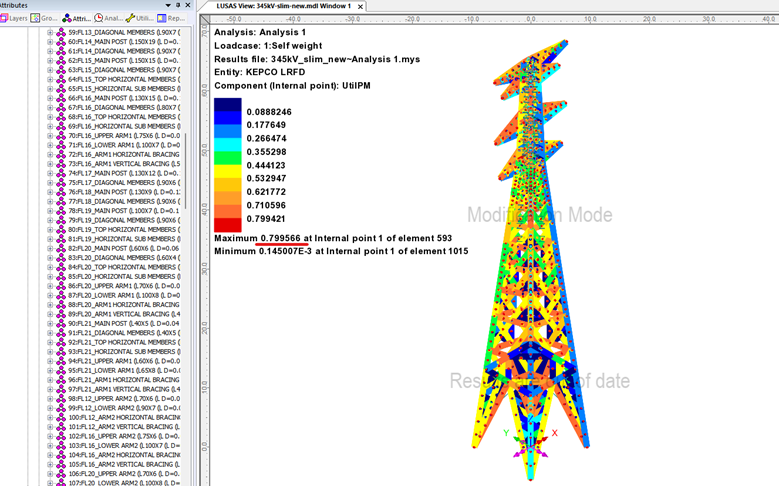Click icon beside 66:FL16_MAIN POST
779x486 pixels.
point(61,98)
